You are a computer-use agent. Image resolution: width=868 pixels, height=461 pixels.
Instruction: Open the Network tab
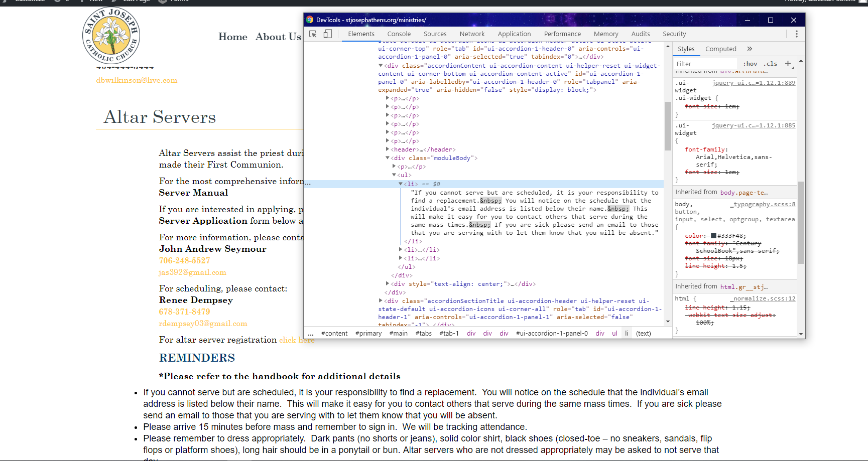tap(472, 34)
